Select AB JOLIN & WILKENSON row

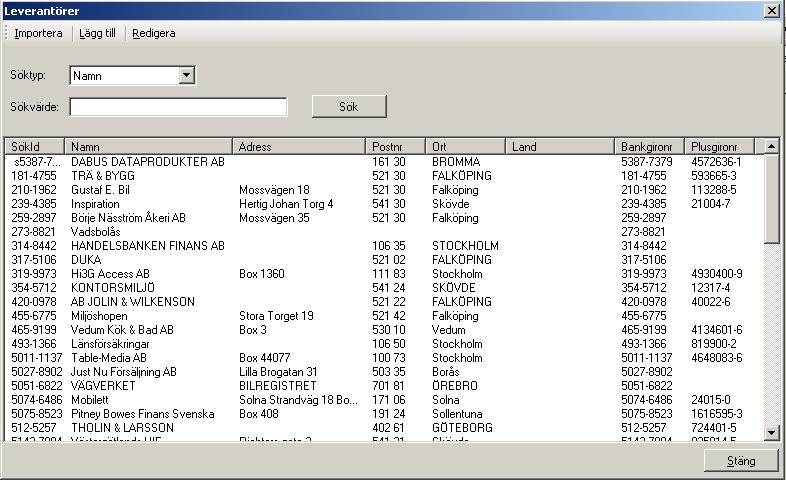coord(383,302)
